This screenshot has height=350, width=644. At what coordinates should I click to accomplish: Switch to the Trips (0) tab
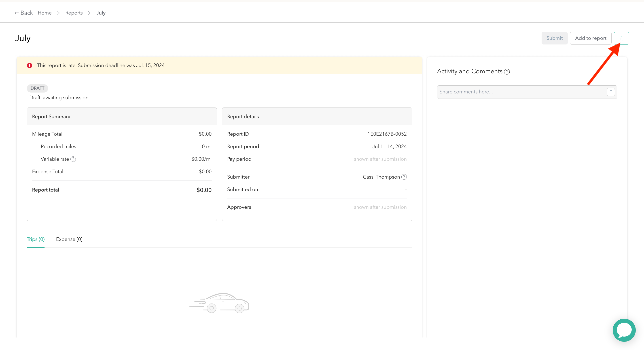click(x=36, y=239)
